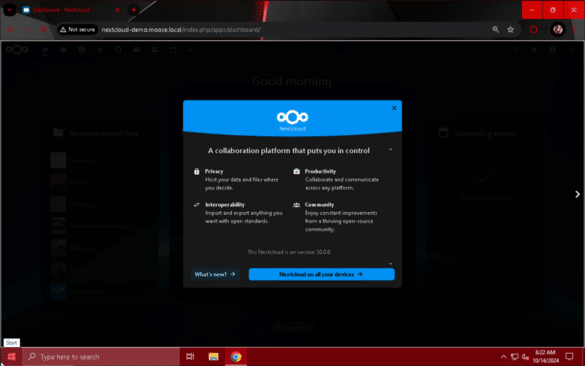This screenshot has width=585, height=366.
Task: Click the Not secure site info chip
Action: coord(78,29)
